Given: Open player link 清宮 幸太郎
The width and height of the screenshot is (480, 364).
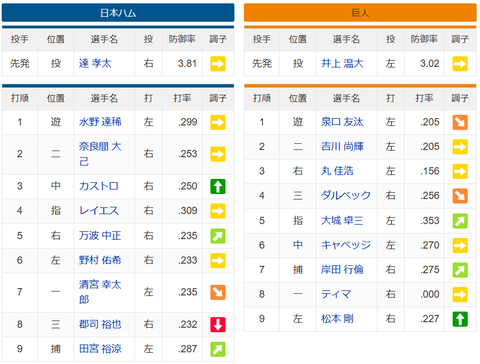Looking at the screenshot, I should [x=100, y=292].
